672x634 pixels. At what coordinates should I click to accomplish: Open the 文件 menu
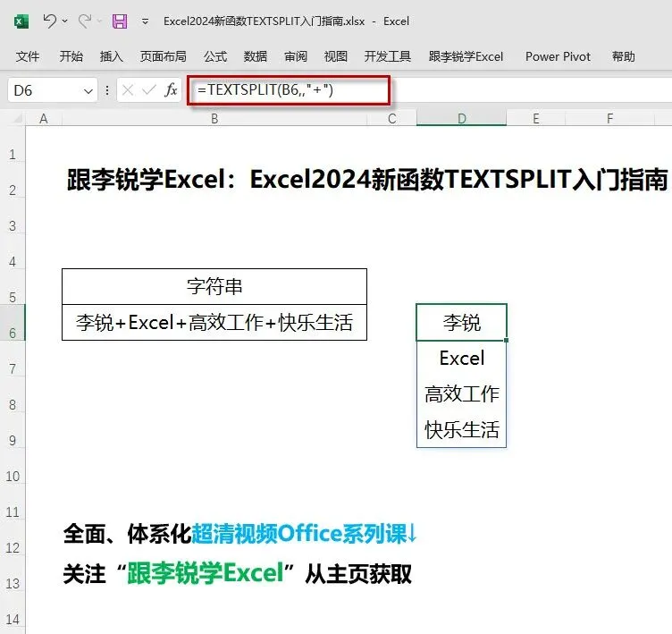(28, 56)
